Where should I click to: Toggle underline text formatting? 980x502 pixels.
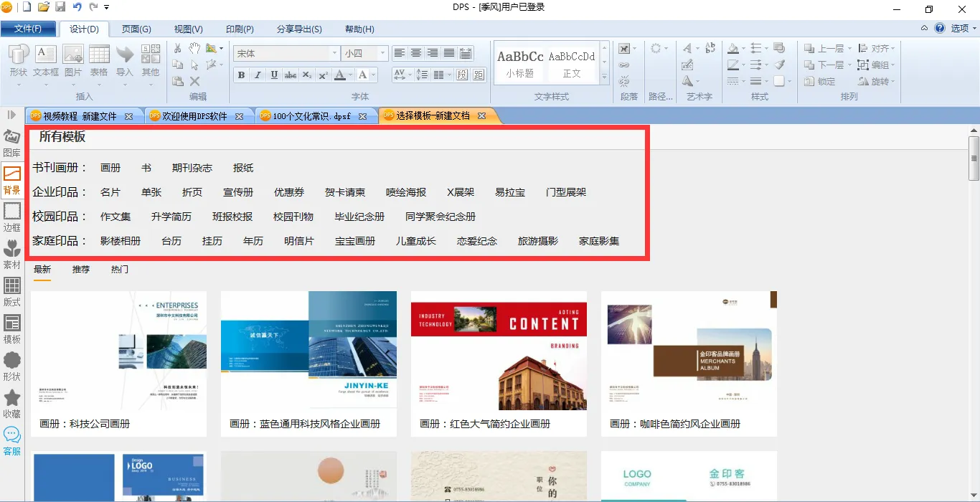tap(274, 75)
